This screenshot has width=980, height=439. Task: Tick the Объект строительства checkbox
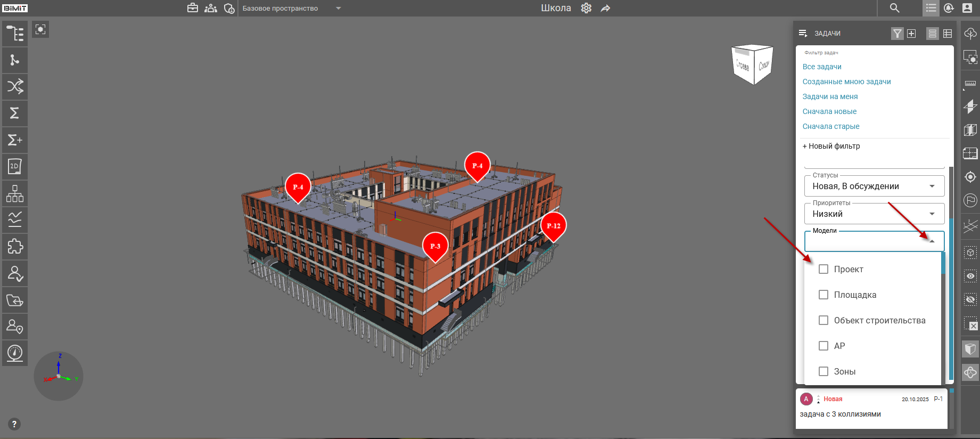click(x=823, y=320)
